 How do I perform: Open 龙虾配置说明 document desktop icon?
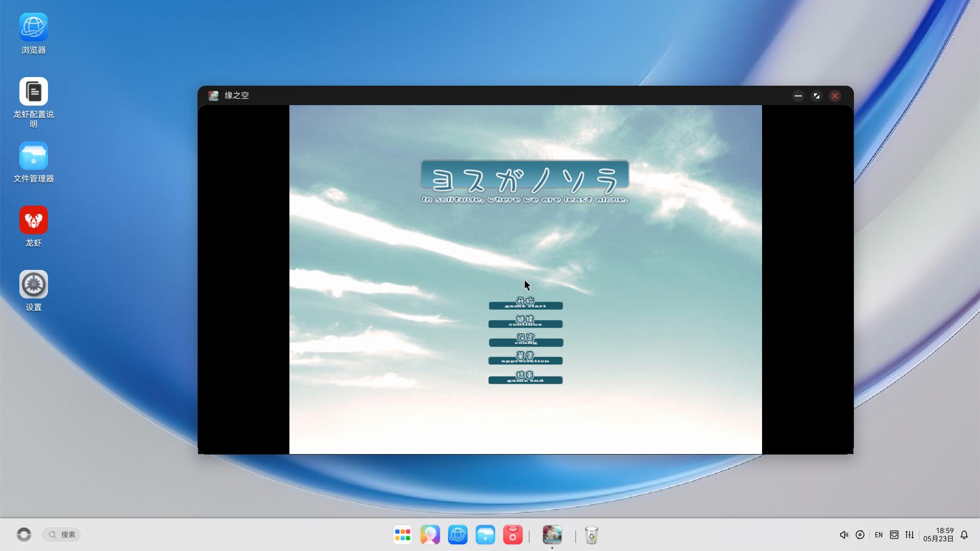point(34,103)
